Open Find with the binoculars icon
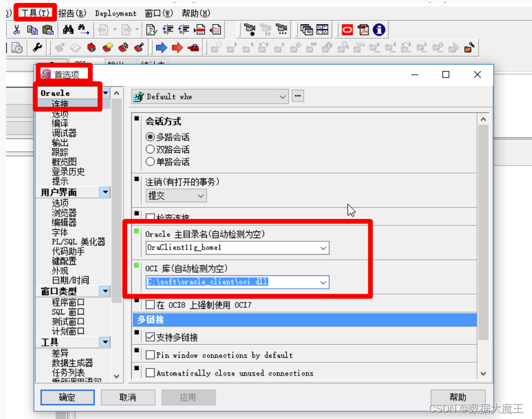 point(68,30)
